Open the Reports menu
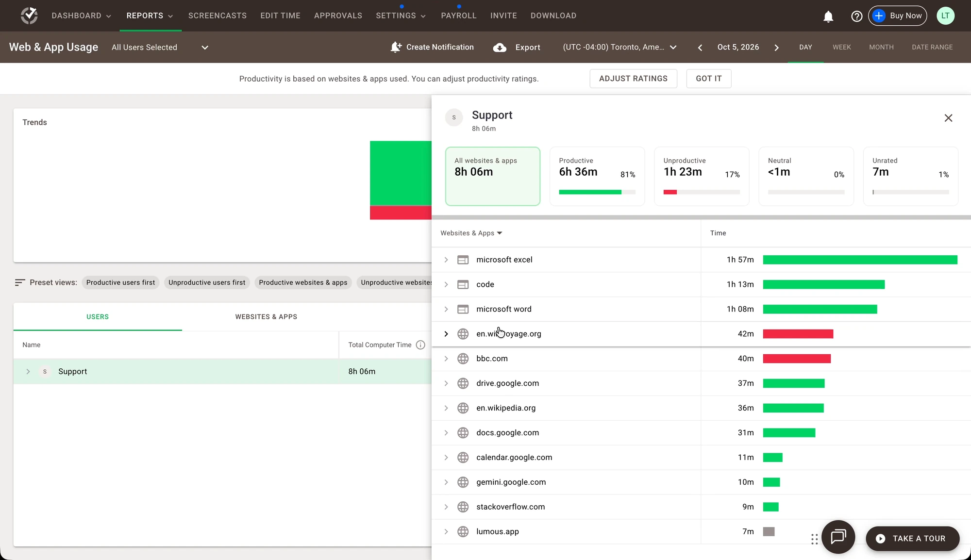This screenshot has width=971, height=560. (150, 16)
